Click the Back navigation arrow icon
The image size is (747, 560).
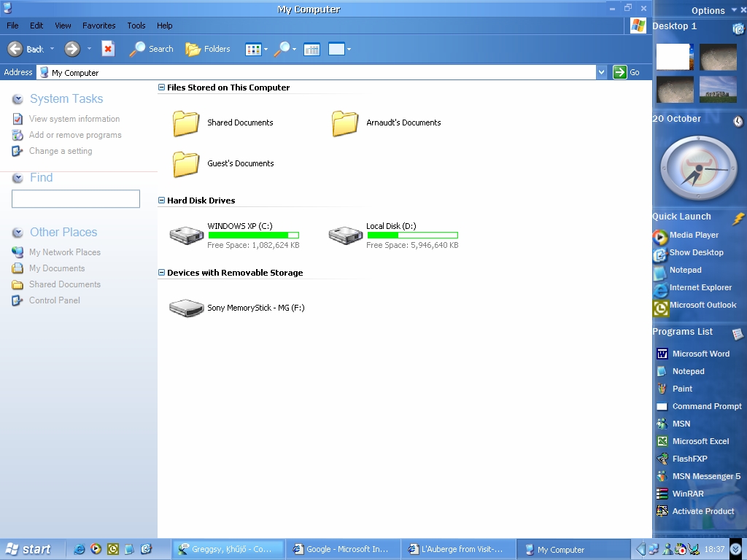pyautogui.click(x=15, y=49)
